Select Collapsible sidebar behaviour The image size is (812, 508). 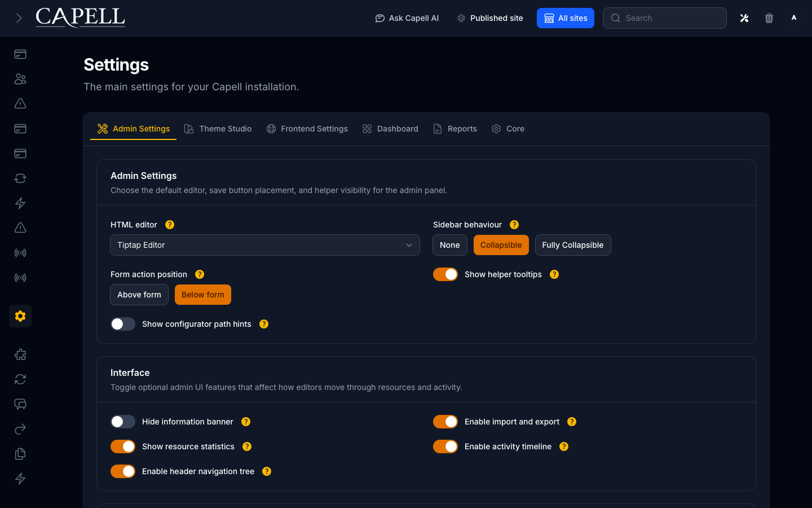tap(501, 245)
